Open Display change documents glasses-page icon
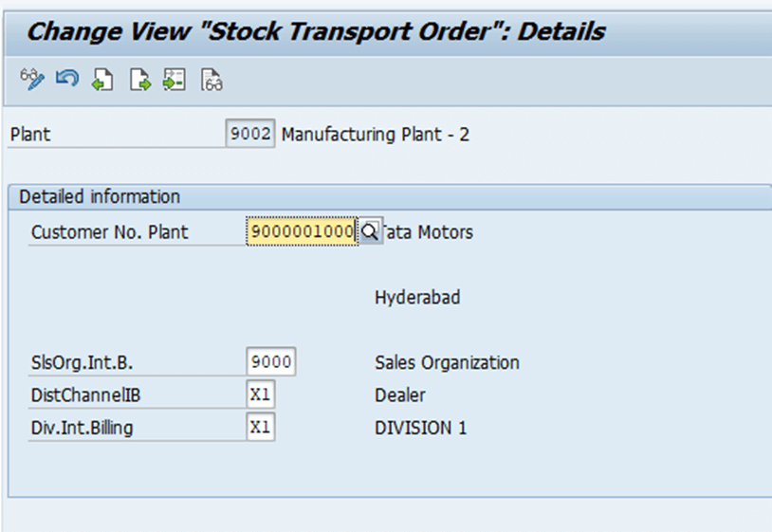The image size is (772, 532). [211, 80]
